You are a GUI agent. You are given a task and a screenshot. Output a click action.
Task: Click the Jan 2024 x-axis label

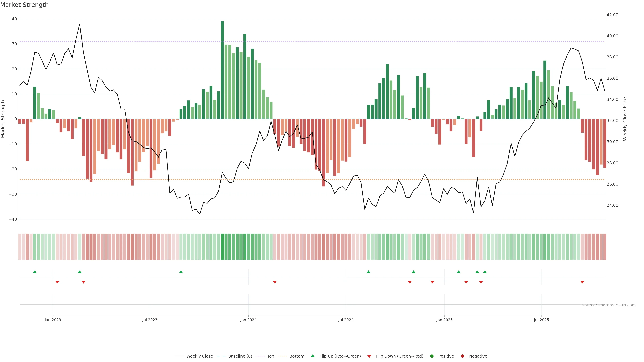click(x=248, y=320)
